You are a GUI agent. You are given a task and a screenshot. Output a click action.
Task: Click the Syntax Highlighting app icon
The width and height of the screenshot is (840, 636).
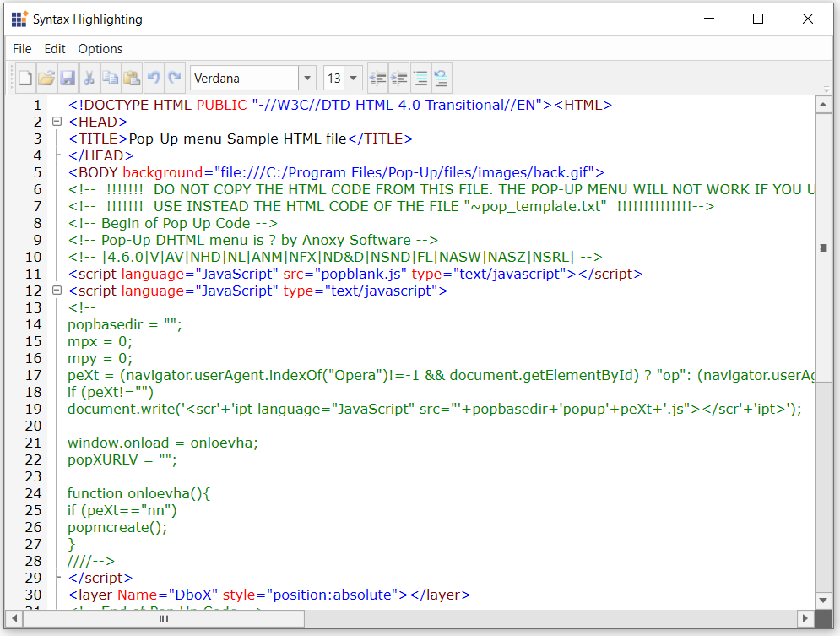pos(19,19)
